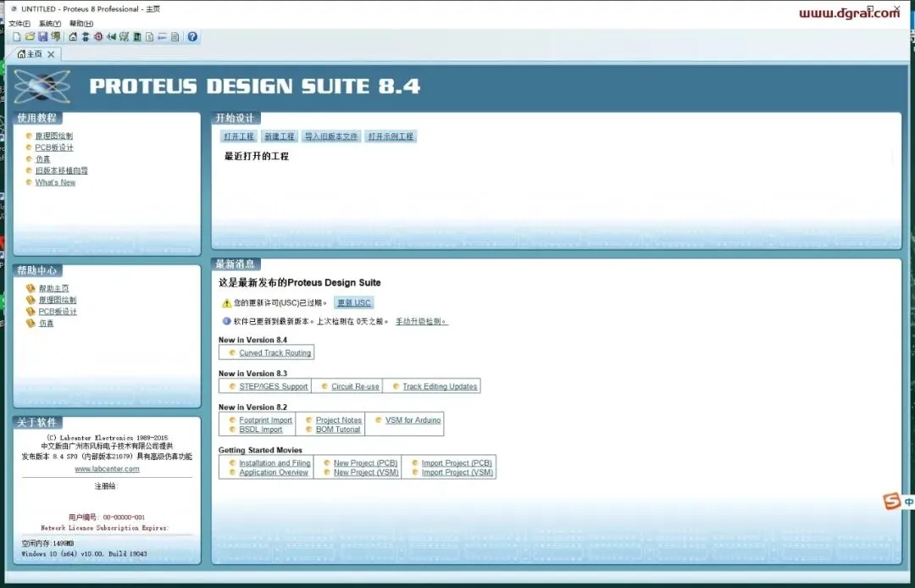Open the 系统(Y) menu

tap(50, 24)
